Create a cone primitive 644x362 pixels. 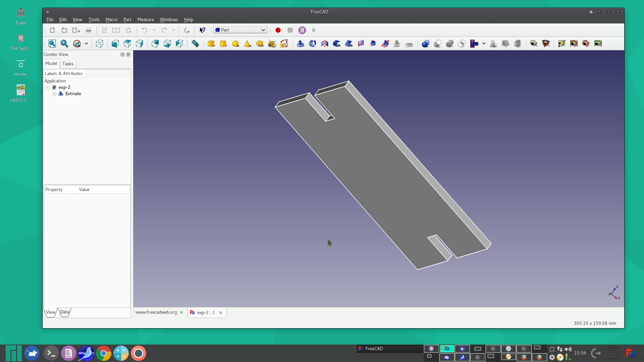248,44
